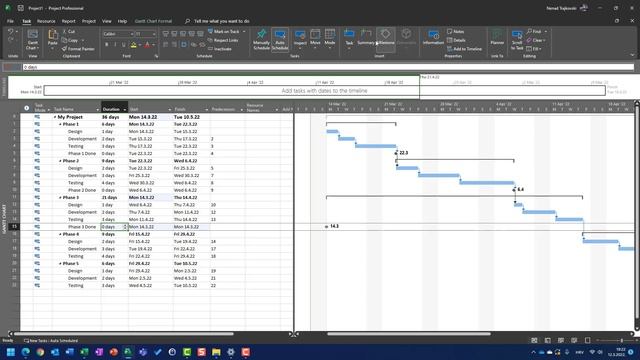
Task: Toggle Bold formatting
Action: pyautogui.click(x=107, y=44)
